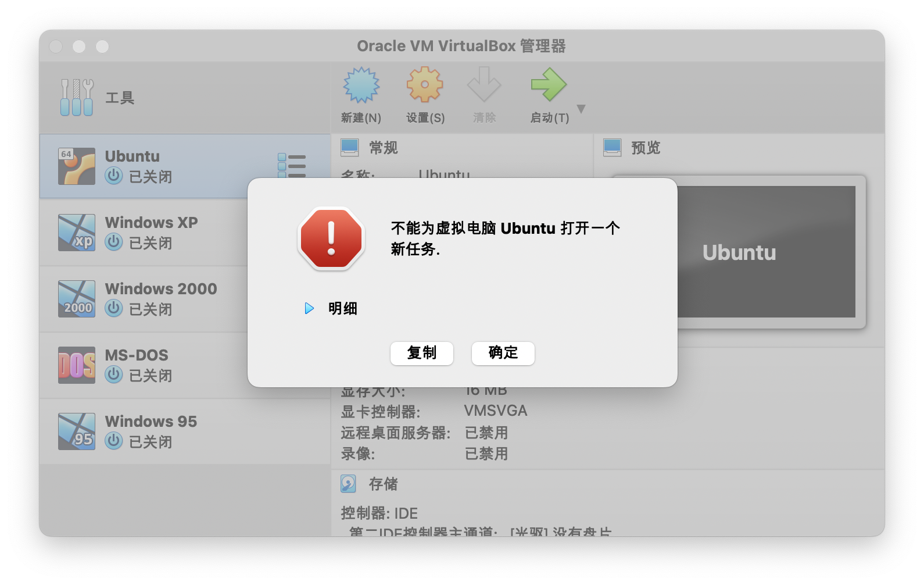This screenshot has height=585, width=924.
Task: Click the error message text about Ubuntu
Action: 505,238
